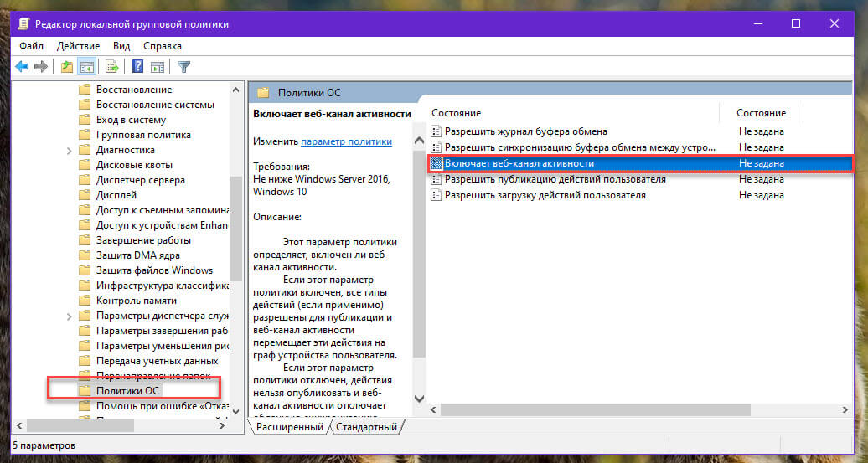Select the Политики ОС folder in tree
This screenshot has width=868, height=463.
127,390
